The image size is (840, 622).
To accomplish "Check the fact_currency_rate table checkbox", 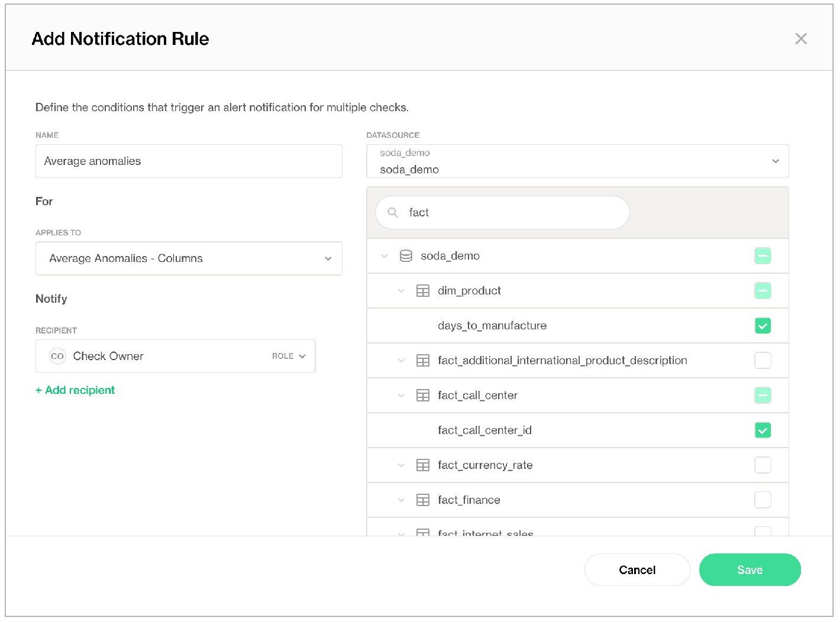I will (763, 465).
